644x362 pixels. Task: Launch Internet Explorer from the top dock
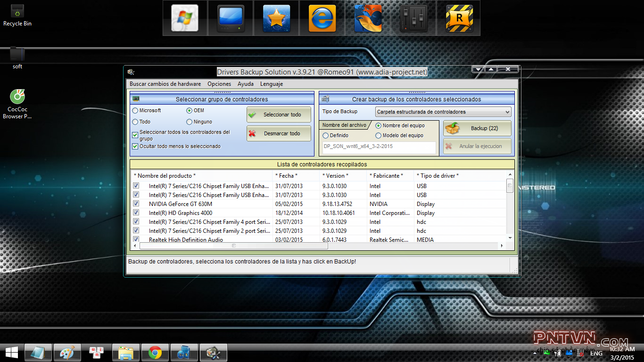[x=322, y=18]
